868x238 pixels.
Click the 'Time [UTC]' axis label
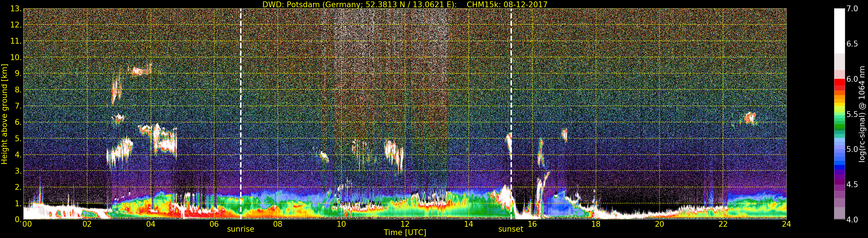click(405, 233)
